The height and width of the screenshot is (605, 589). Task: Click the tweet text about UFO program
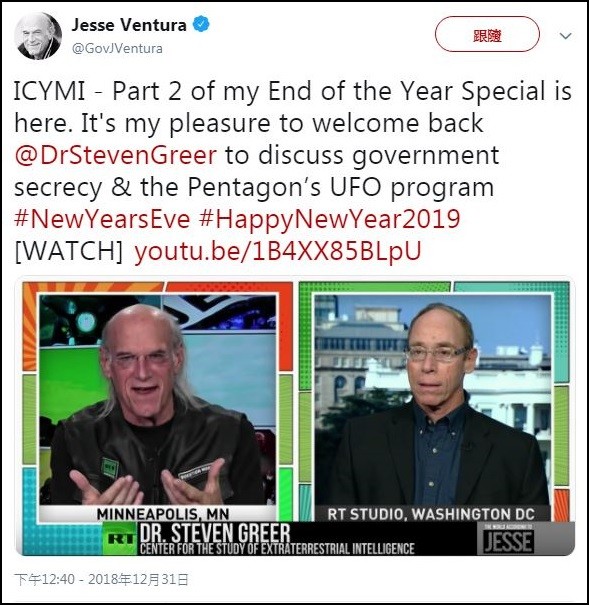(293, 139)
